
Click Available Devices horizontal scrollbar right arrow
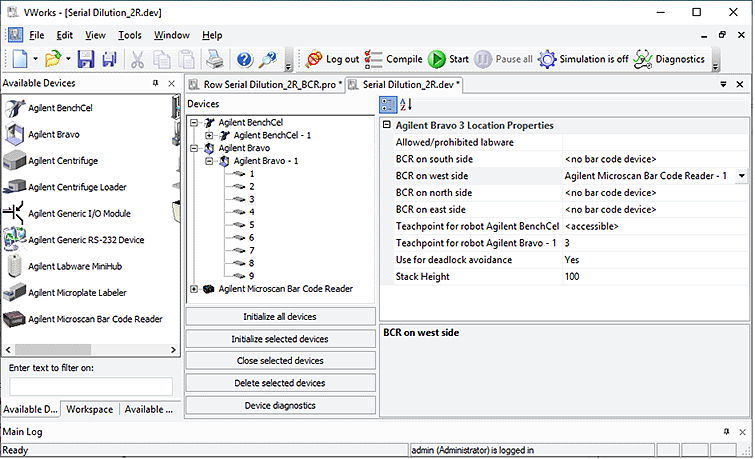tap(173, 350)
